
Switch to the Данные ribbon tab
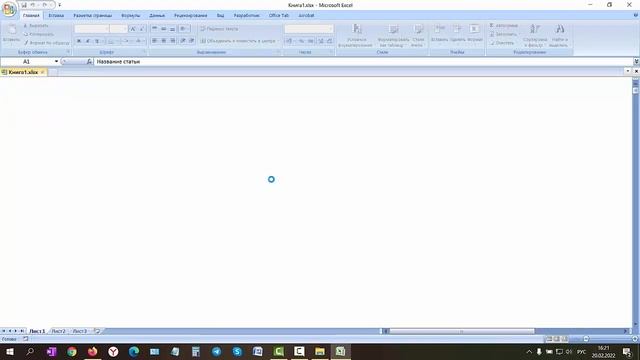coord(157,16)
